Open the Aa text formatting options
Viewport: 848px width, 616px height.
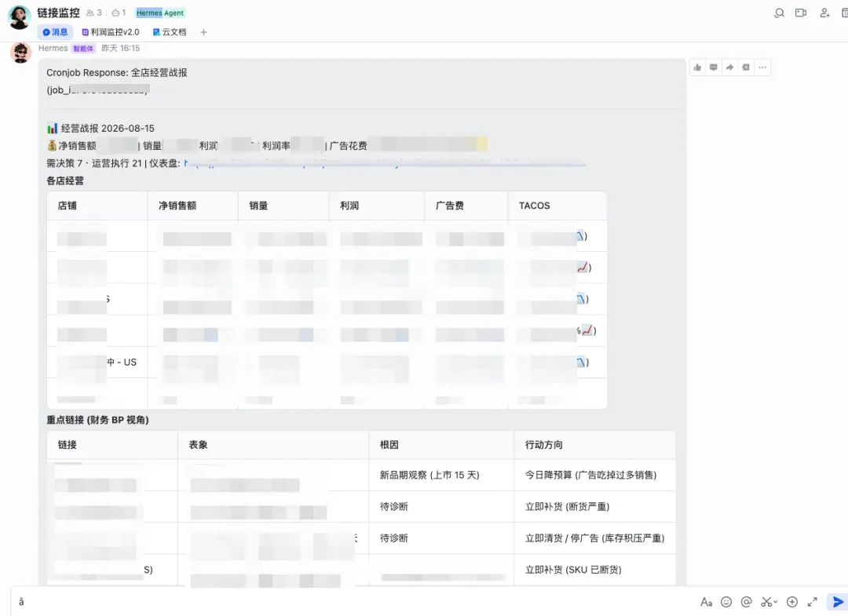pos(706,602)
